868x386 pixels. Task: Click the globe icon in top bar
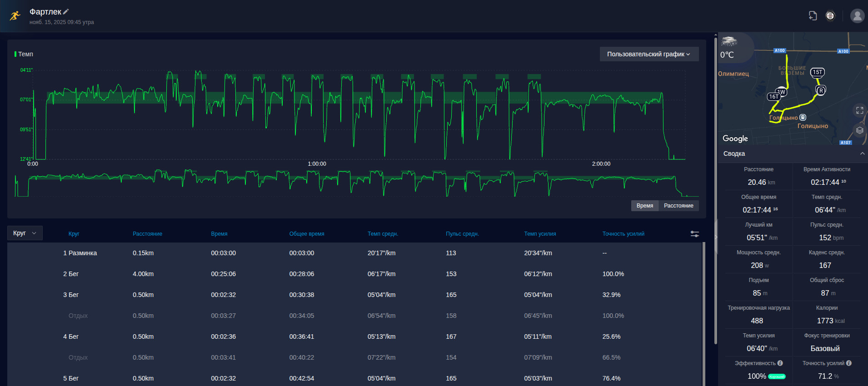(x=830, y=16)
